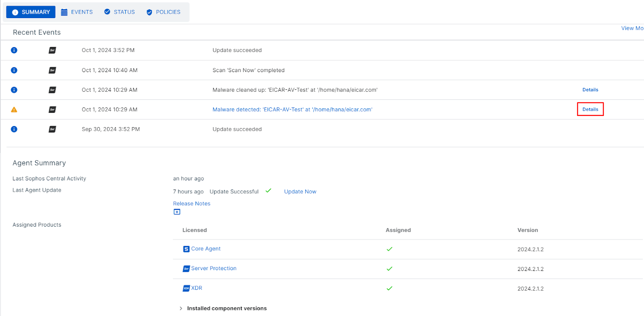The width and height of the screenshot is (644, 316).
Task: Open the Server Protection product link
Action: point(214,268)
